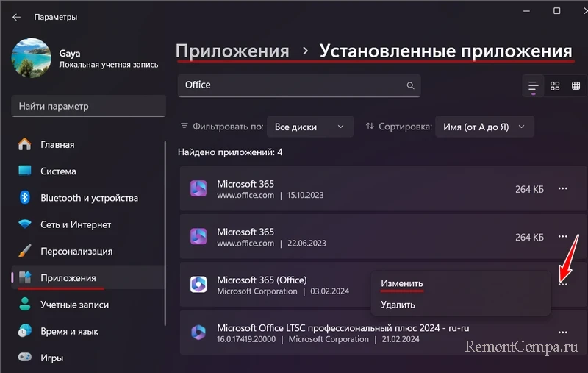This screenshot has height=373, width=588.
Task: Click the Microsoft 365 icon dated 22.06.2023
Action: click(198, 237)
